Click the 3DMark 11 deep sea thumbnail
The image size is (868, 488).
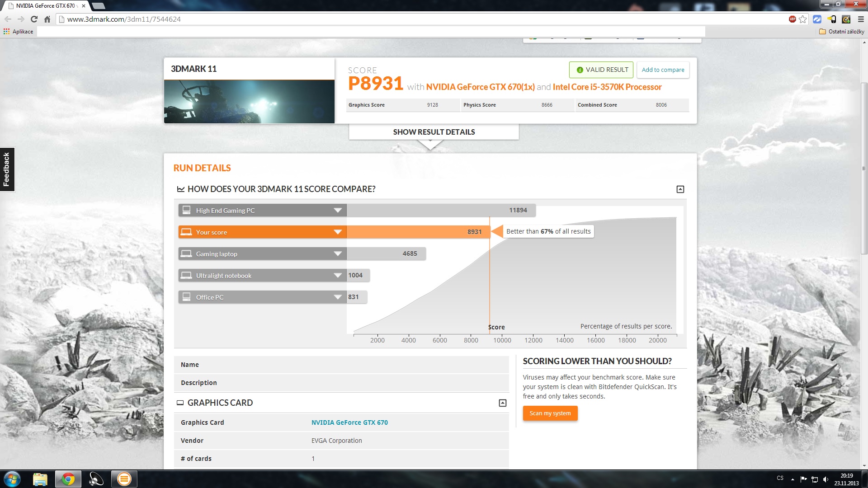249,101
